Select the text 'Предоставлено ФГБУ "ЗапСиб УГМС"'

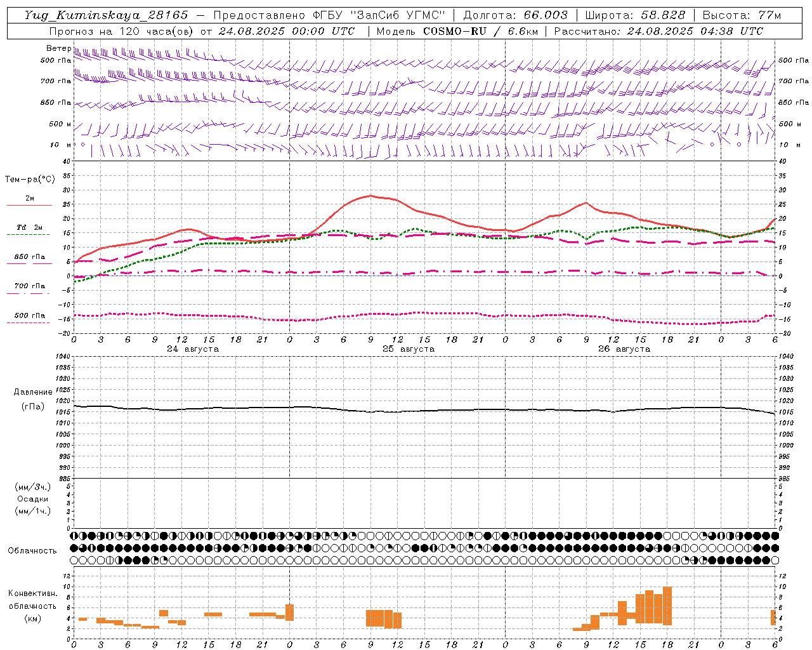(329, 15)
